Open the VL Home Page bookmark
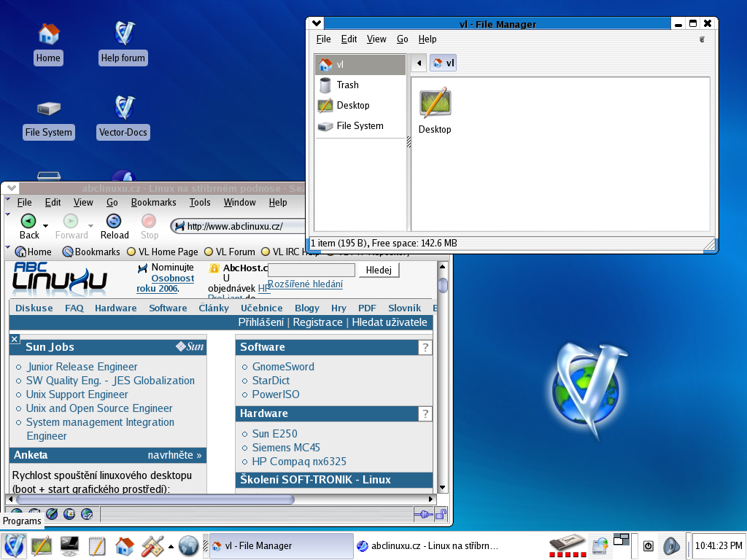The image size is (747, 560). pos(163,252)
